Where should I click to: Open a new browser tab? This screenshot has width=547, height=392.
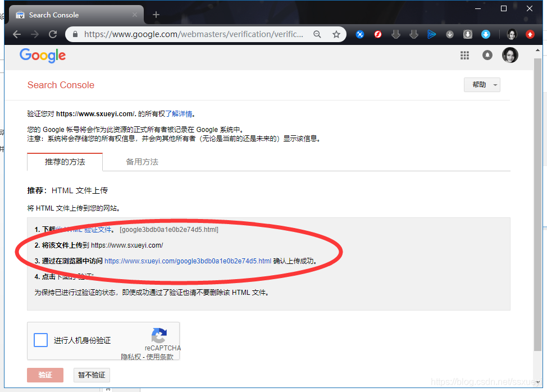click(x=156, y=15)
